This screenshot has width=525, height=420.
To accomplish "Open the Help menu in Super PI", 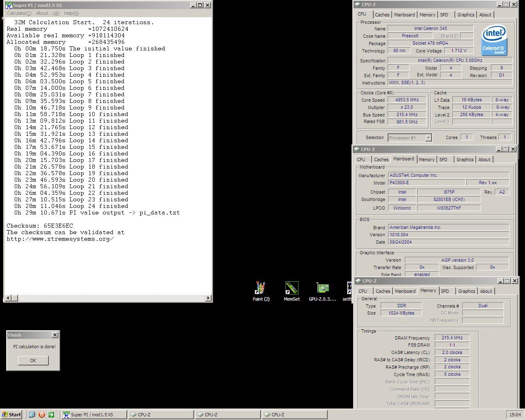I will point(71,13).
